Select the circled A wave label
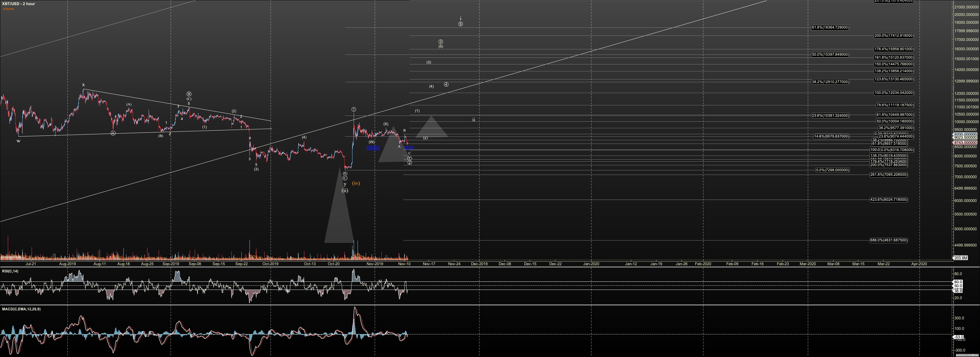 point(113,133)
